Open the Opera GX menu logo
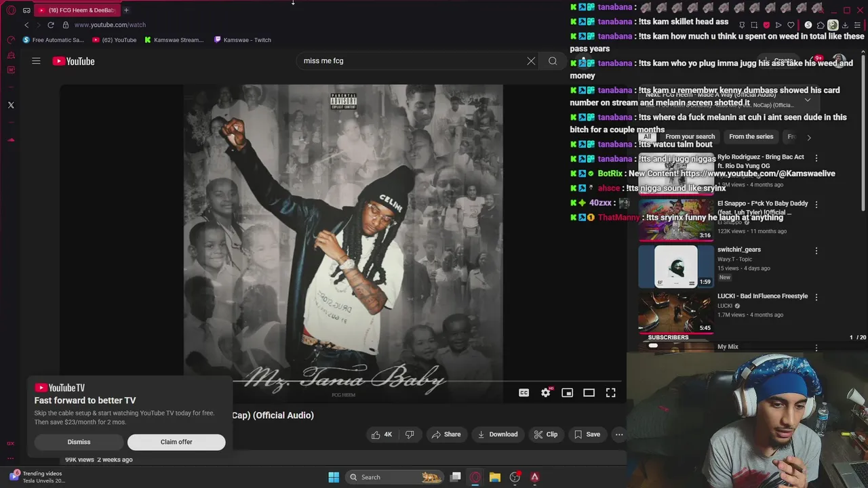The width and height of the screenshot is (868, 488). point(11,10)
